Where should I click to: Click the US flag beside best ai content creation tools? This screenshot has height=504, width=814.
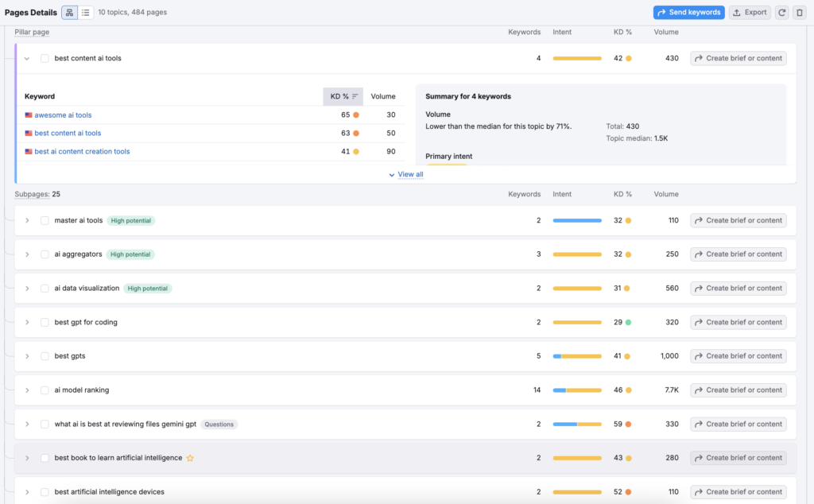tap(29, 152)
